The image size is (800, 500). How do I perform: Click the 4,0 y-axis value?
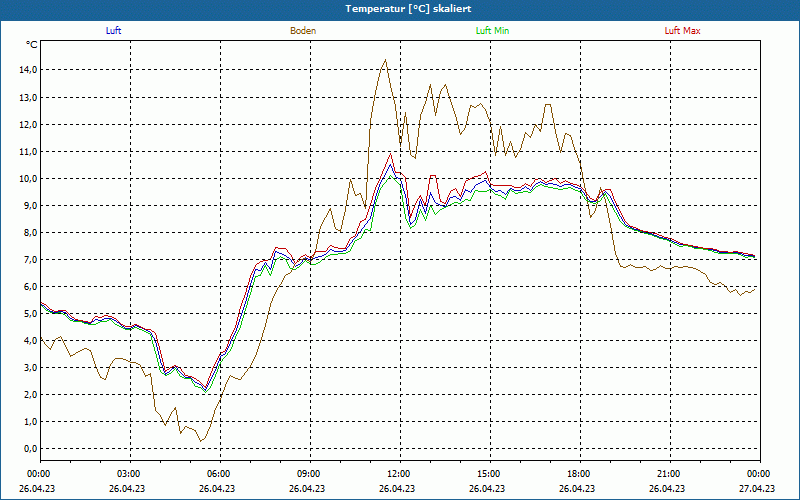click(x=31, y=341)
